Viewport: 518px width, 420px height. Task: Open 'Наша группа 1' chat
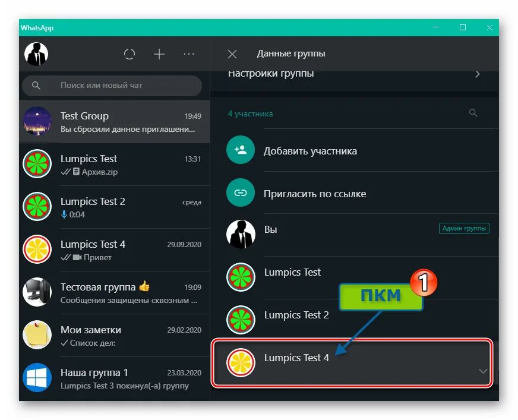coord(114,378)
